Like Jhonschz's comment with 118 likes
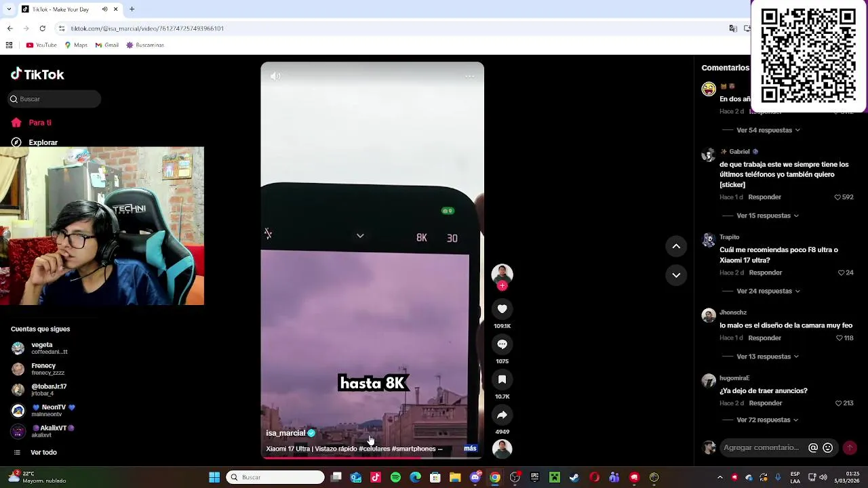 click(839, 338)
